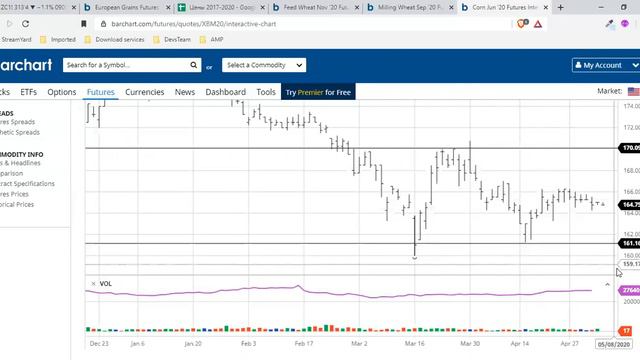Click Try Premier for Free button

[318, 92]
